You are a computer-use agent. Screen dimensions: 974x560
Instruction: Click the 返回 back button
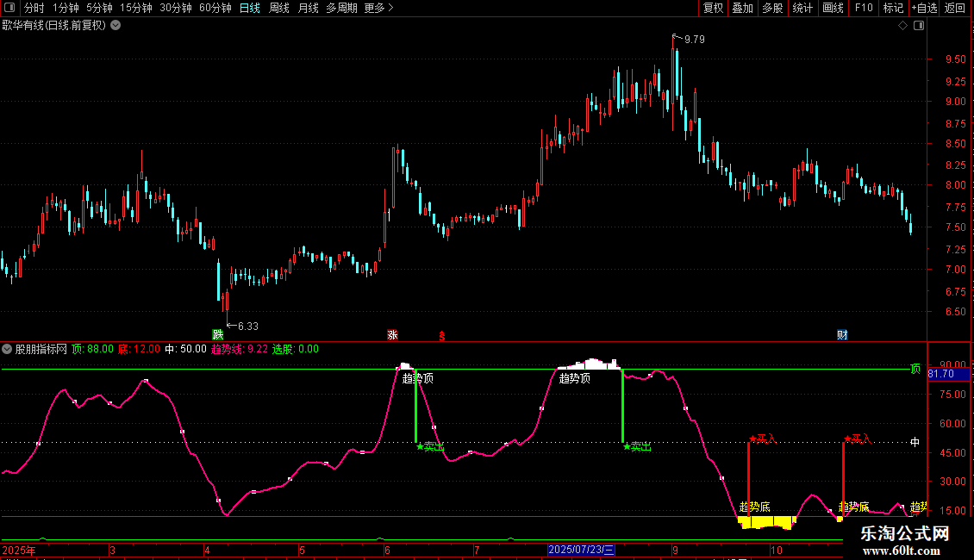click(955, 8)
